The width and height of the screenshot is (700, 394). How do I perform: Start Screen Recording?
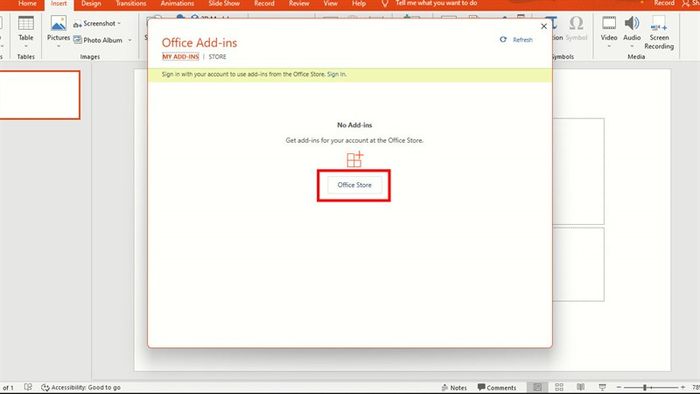(659, 32)
